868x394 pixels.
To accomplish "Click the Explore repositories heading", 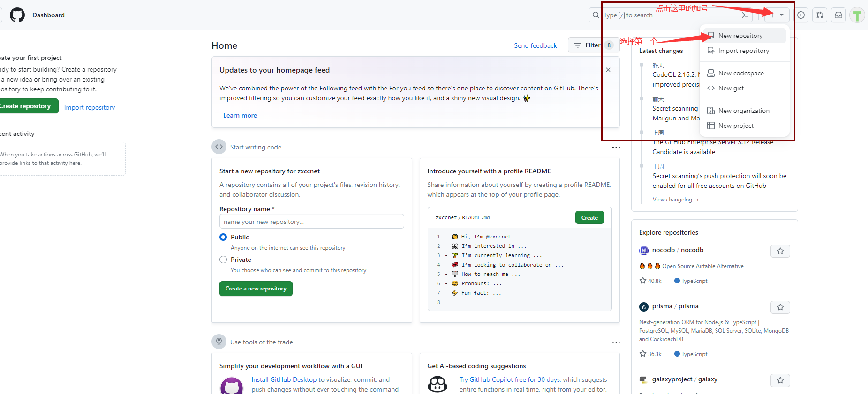I will [x=669, y=232].
